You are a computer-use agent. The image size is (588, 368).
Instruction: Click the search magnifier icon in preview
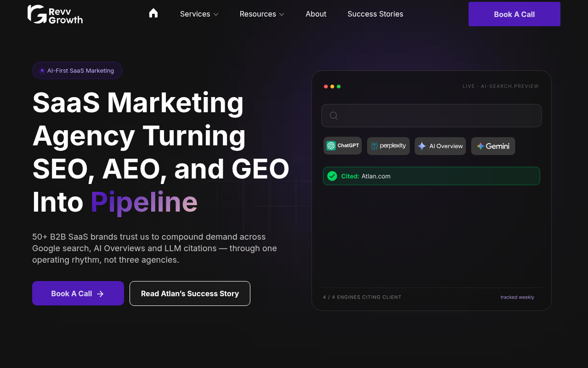coord(334,115)
